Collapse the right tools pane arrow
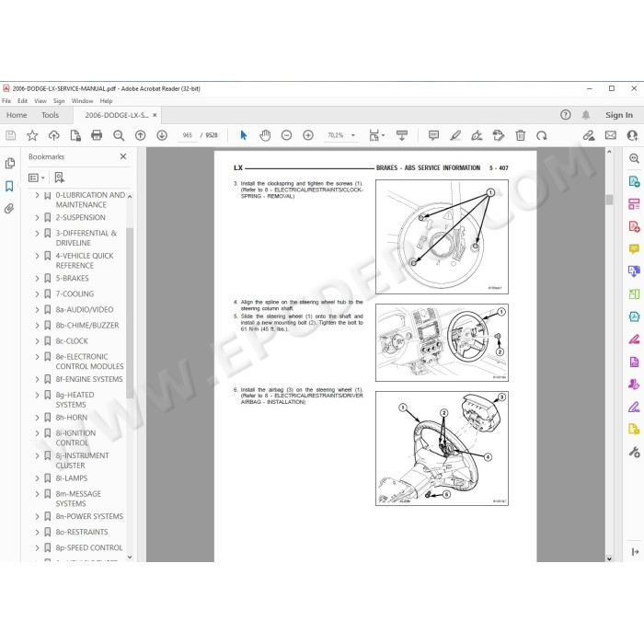The image size is (644, 644). click(x=635, y=552)
